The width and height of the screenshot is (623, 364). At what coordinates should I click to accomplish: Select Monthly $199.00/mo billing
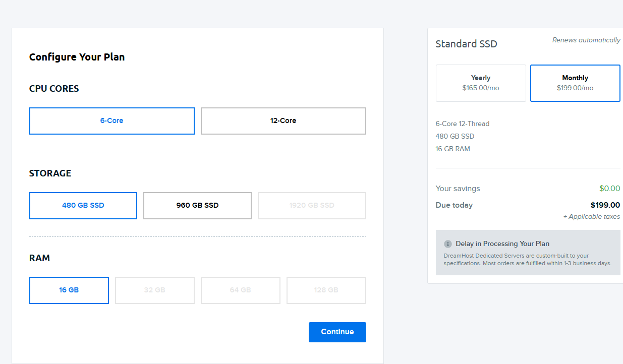coord(575,83)
